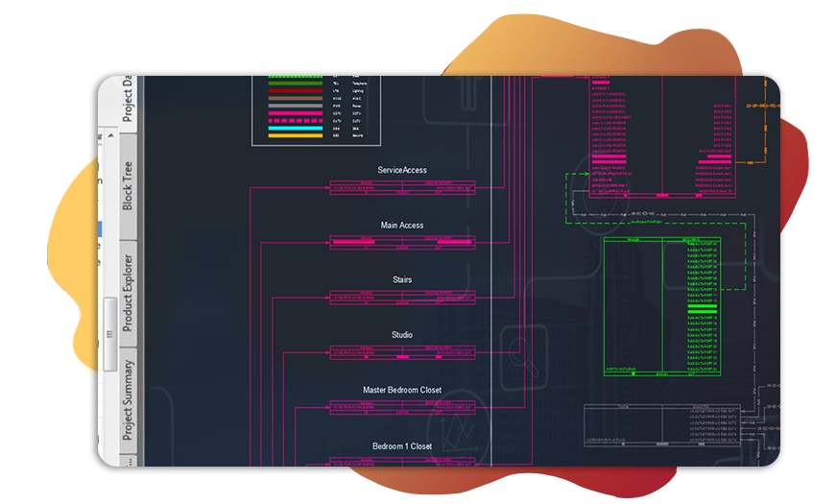Select the Bedroom 1 Closet label
Screen dimensions: 837x504
point(402,446)
